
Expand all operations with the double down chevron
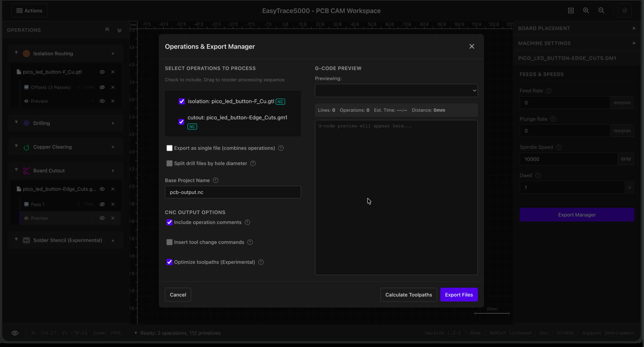click(119, 30)
